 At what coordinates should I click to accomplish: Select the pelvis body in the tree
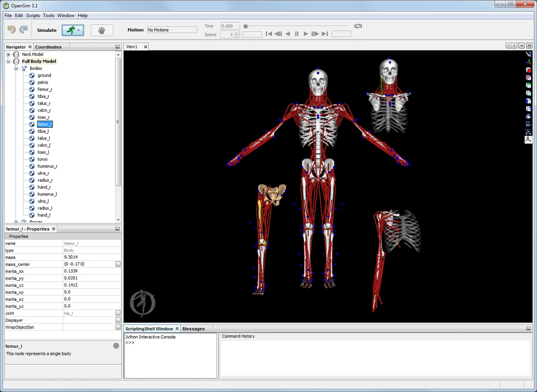point(43,82)
